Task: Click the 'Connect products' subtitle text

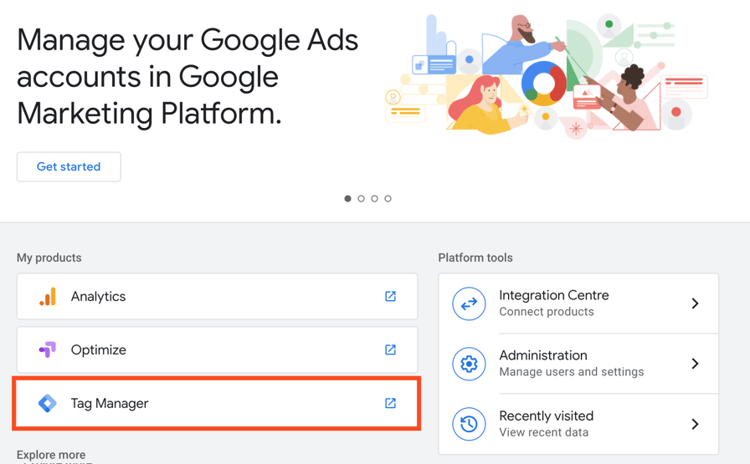Action: click(546, 312)
